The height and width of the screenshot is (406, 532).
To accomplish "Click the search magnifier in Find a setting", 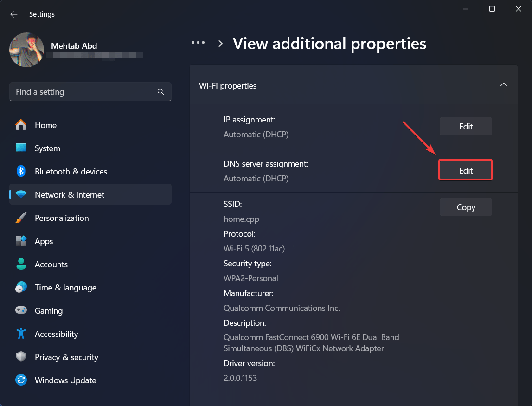I will coord(160,91).
